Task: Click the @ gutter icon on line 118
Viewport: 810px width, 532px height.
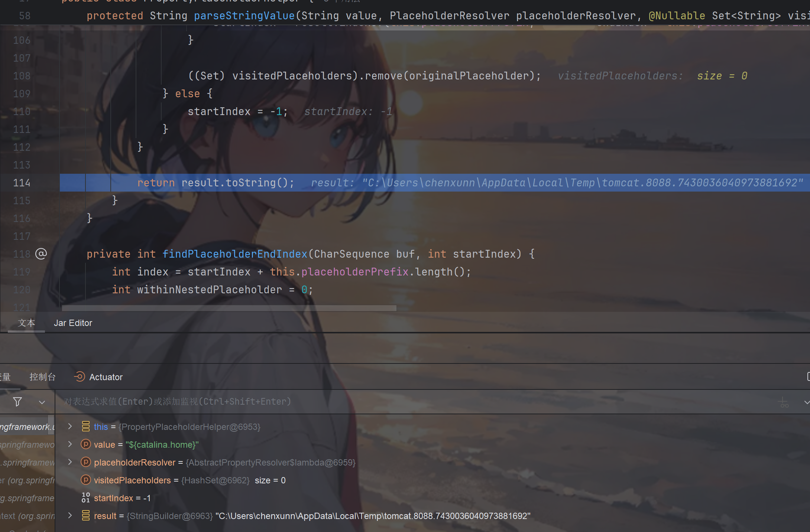Action: [x=41, y=254]
